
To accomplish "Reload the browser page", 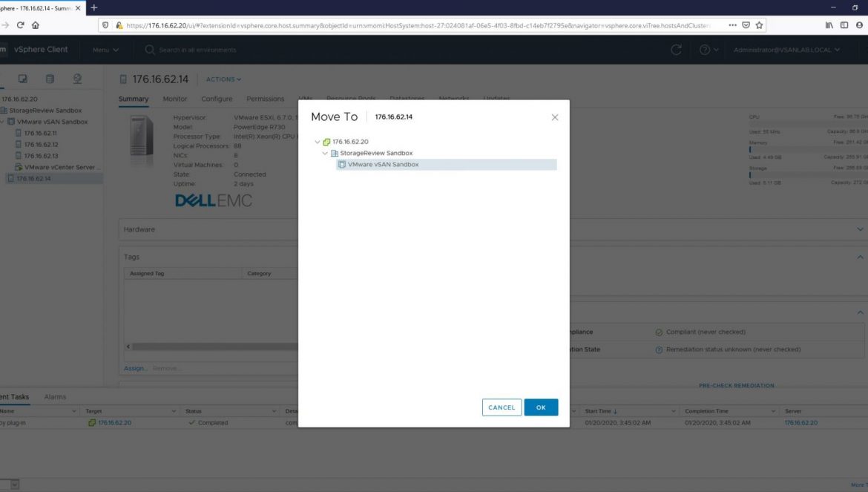I will (21, 25).
